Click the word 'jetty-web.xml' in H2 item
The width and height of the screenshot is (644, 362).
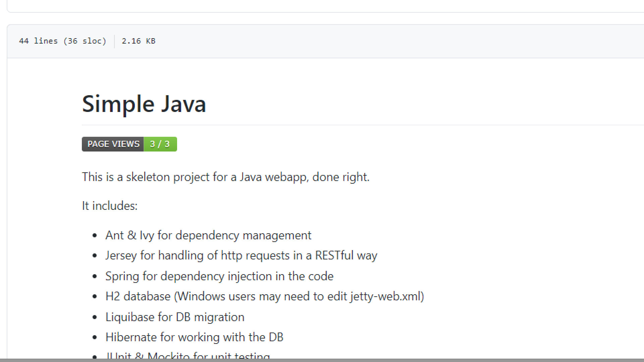pyautogui.click(x=385, y=296)
